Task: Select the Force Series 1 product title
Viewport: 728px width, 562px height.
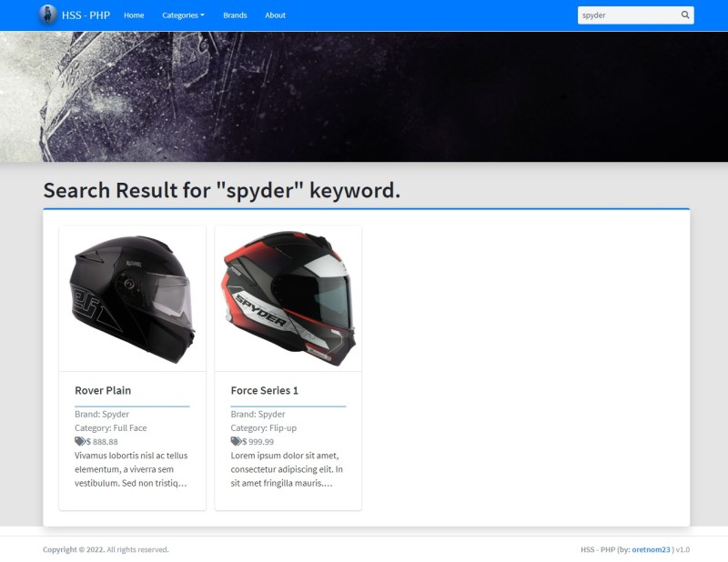Action: [x=265, y=391]
